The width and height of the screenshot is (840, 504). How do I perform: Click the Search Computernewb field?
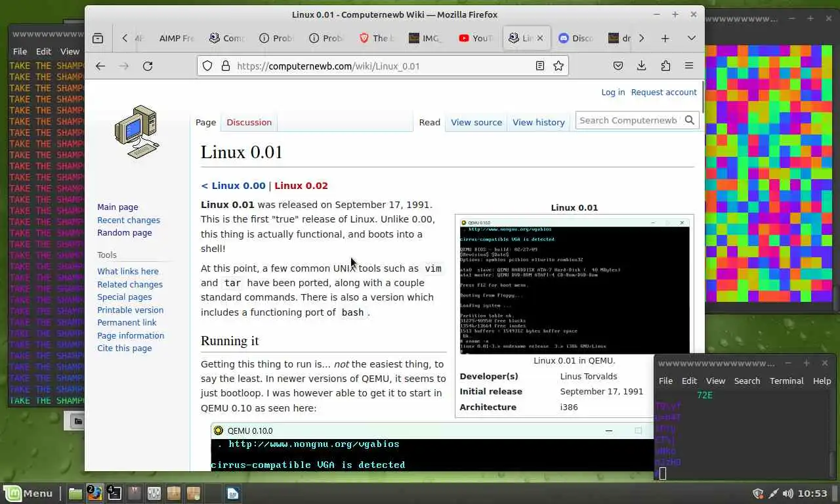tap(629, 120)
